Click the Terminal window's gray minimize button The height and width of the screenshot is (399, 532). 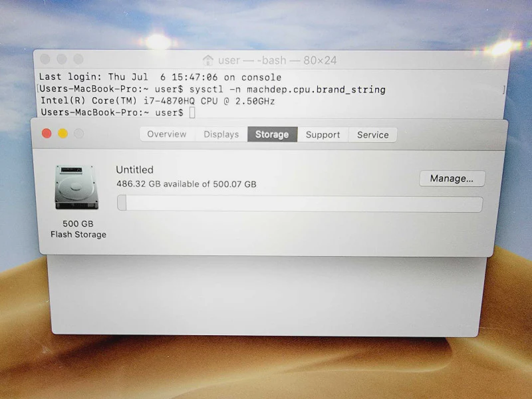click(62, 59)
